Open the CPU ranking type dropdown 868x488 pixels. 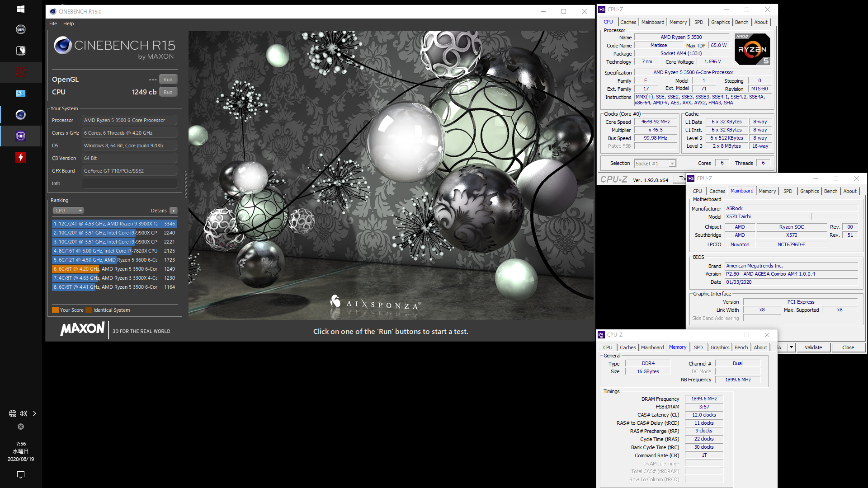point(68,211)
